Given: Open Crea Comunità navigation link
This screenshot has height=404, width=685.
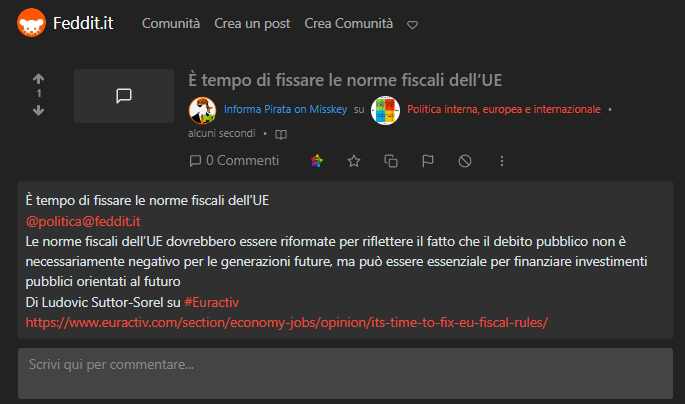Looking at the screenshot, I should click(349, 23).
